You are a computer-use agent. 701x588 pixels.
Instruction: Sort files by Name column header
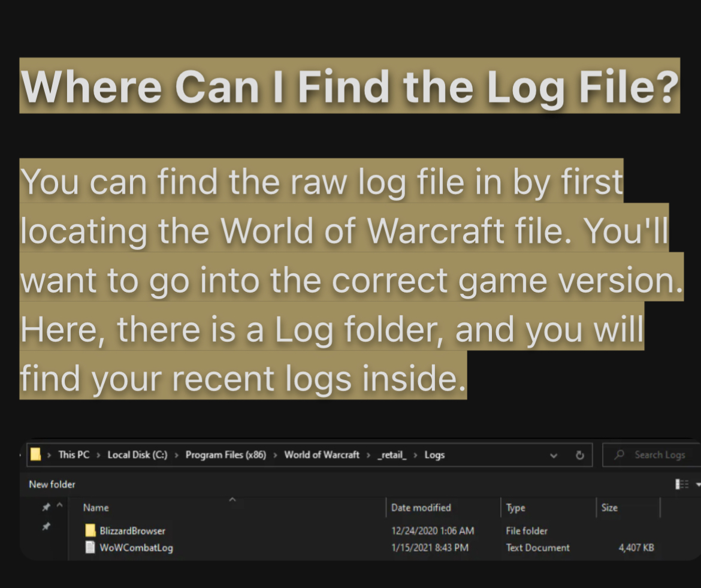[96, 508]
